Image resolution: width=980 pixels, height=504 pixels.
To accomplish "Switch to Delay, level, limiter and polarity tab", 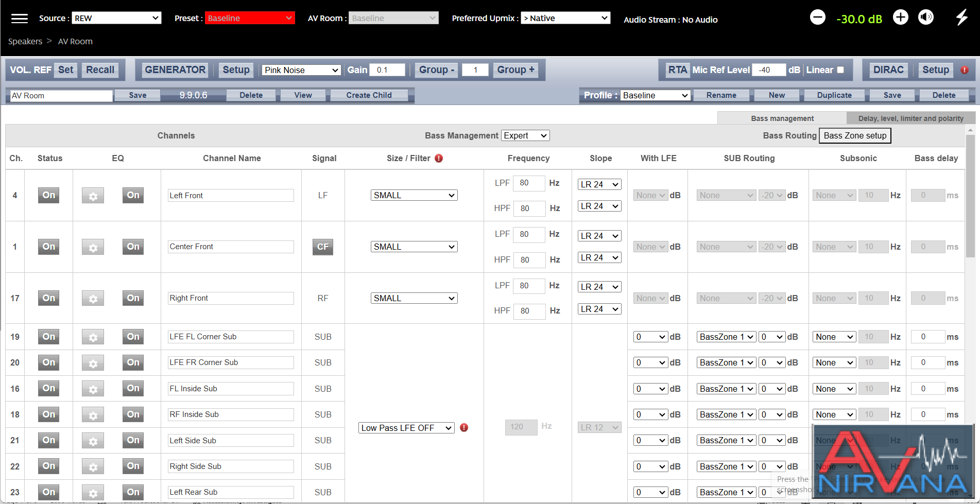I will pos(910,118).
